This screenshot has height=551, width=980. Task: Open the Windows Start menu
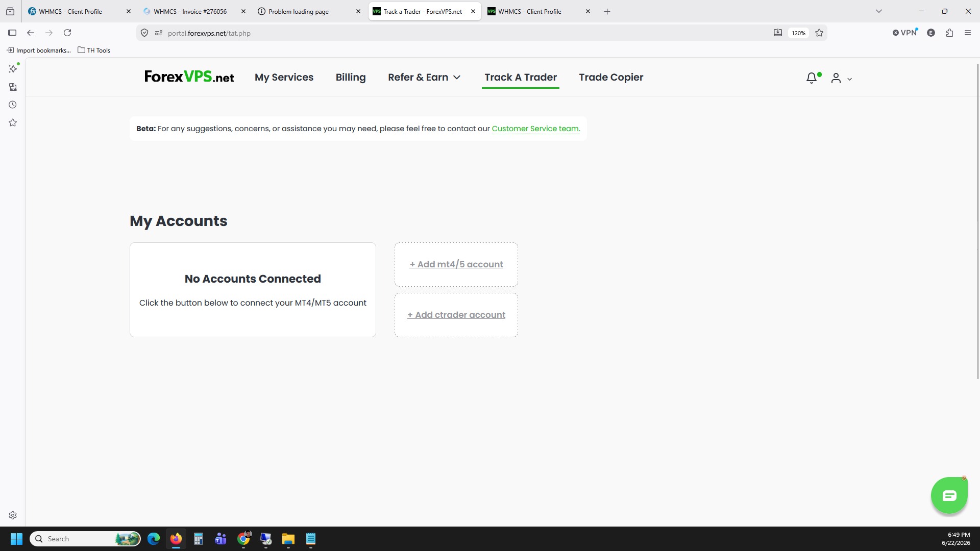coord(16,539)
